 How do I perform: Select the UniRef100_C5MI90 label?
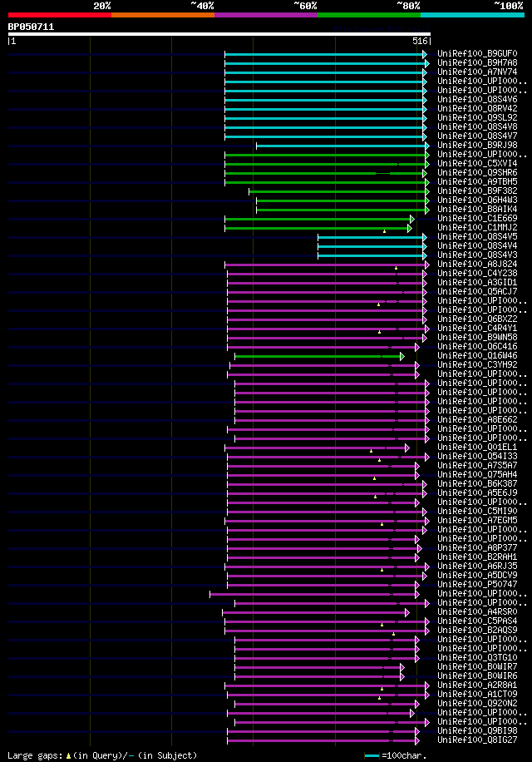click(x=477, y=512)
